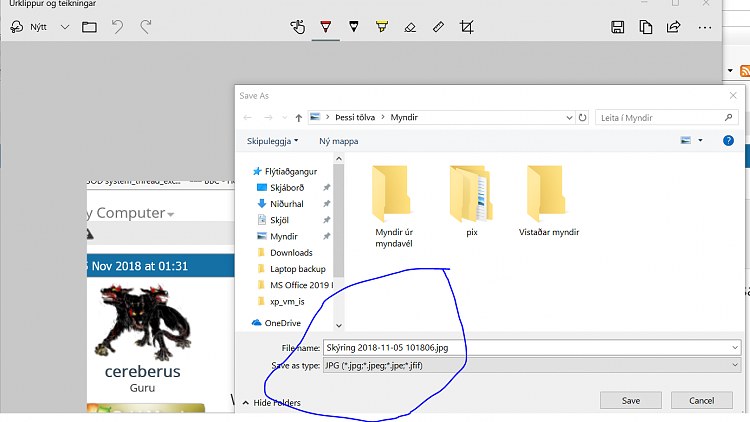Select MS Office 2019 folder in tree
This screenshot has height=422, width=750.
[301, 285]
